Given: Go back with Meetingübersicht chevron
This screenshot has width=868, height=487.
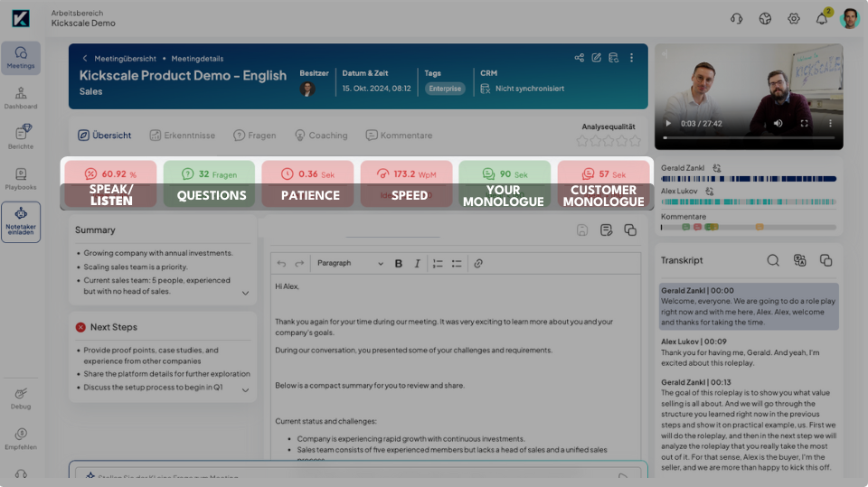Looking at the screenshot, I should pos(85,58).
